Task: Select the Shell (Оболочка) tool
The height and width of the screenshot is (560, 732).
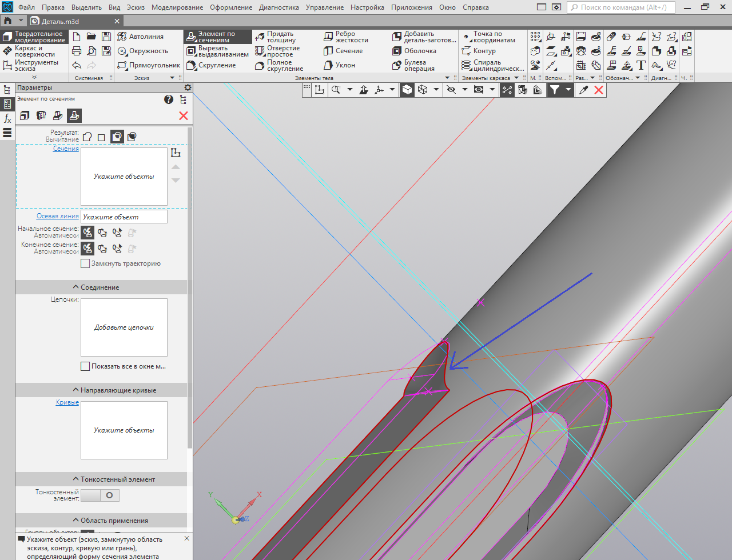Action: point(415,51)
